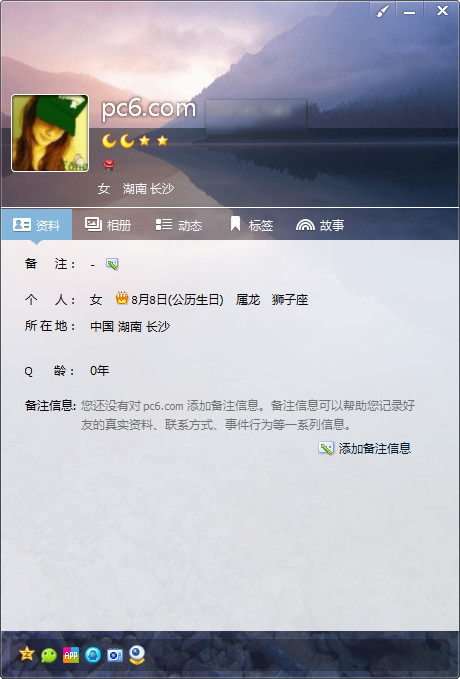The image size is (460, 679).
Task: Switch to the 资料 tab
Action: click(x=36, y=224)
